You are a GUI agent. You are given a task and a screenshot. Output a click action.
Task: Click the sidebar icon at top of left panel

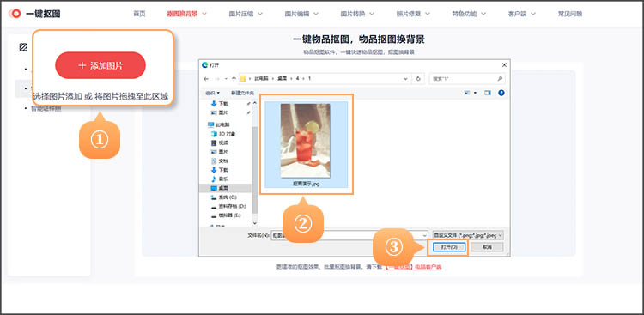tap(23, 47)
